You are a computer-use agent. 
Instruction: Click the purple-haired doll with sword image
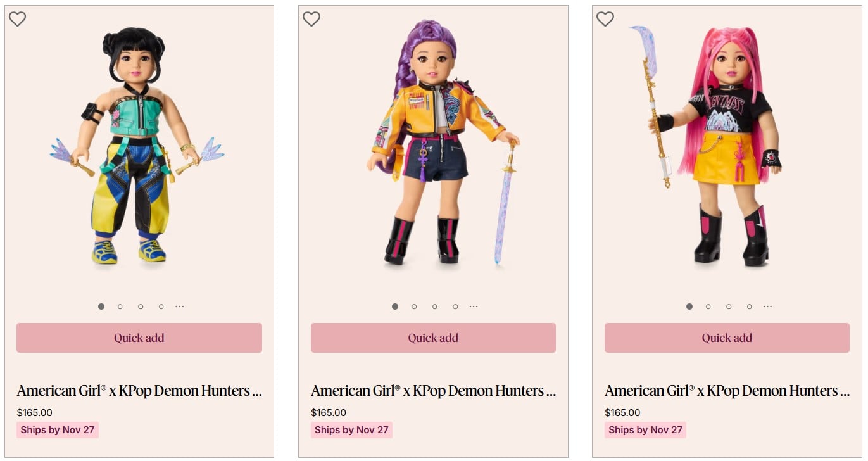(x=443, y=142)
